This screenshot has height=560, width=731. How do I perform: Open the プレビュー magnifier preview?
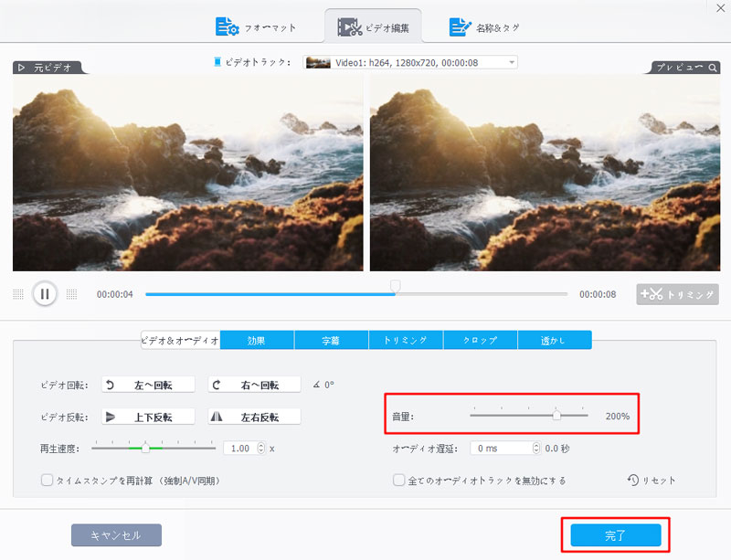(686, 68)
